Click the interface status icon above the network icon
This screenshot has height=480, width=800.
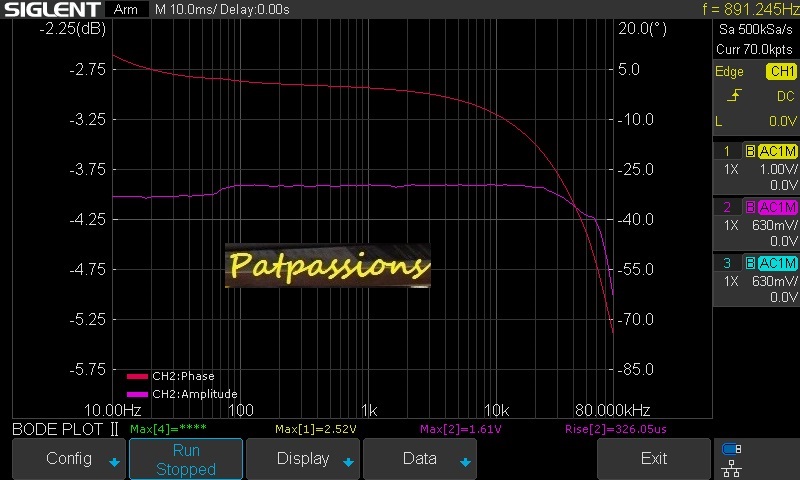tap(732, 448)
